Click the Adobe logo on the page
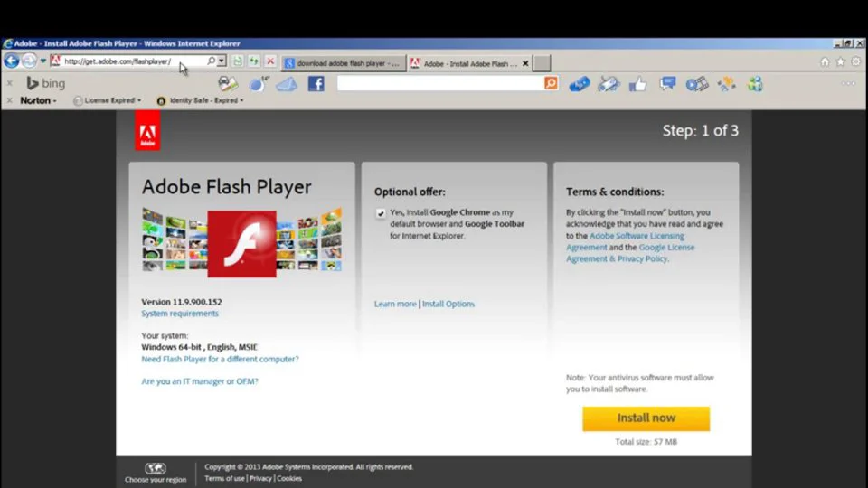 click(x=147, y=130)
